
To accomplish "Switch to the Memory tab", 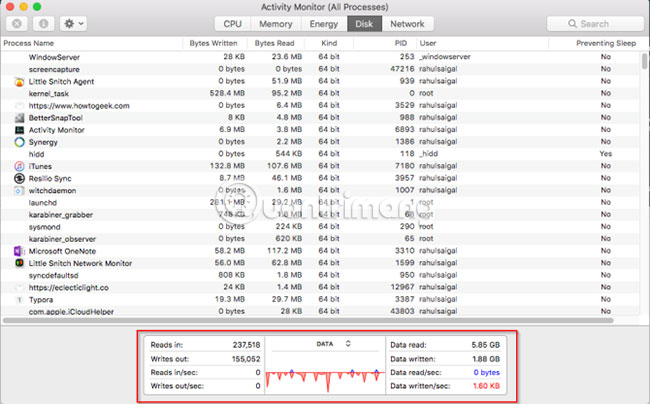I will coord(276,24).
